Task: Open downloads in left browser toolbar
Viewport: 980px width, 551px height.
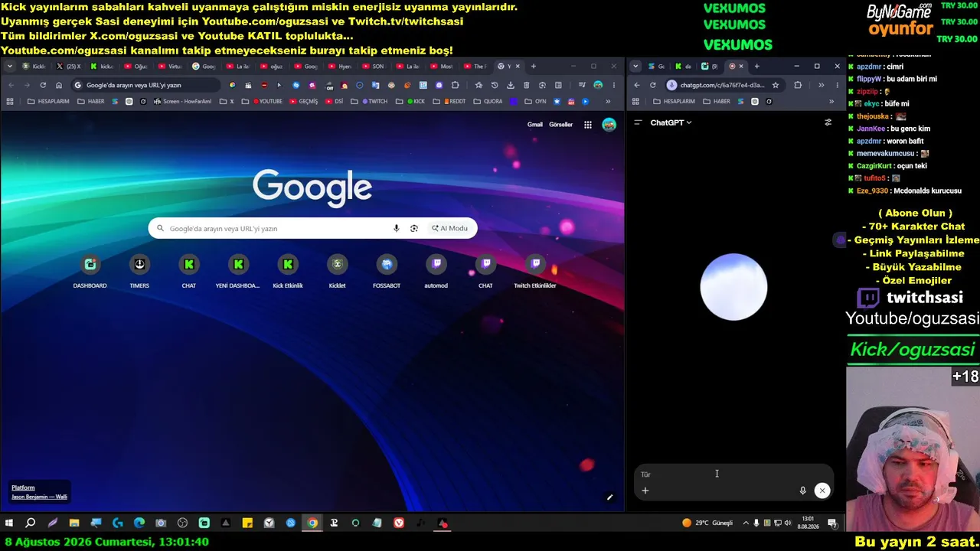Action: click(x=511, y=85)
